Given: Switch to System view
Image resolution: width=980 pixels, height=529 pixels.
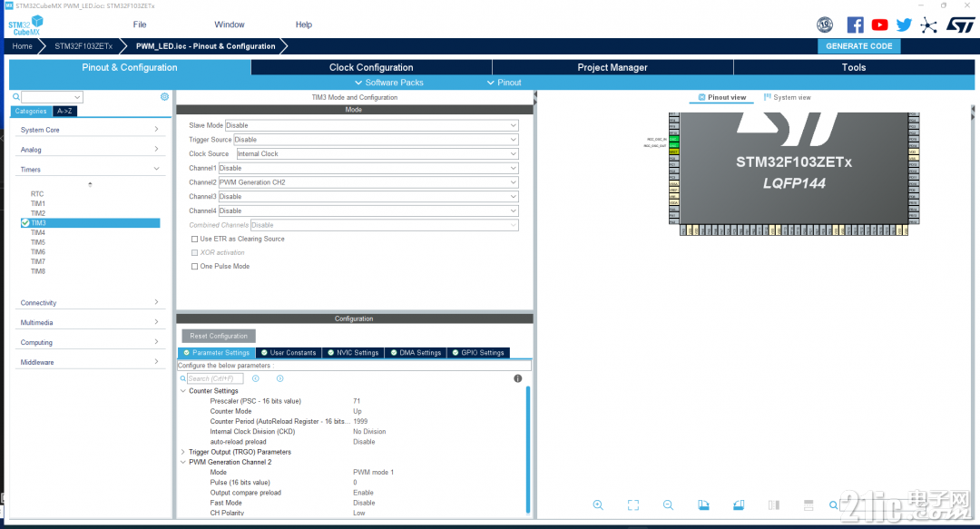Looking at the screenshot, I should [787, 98].
